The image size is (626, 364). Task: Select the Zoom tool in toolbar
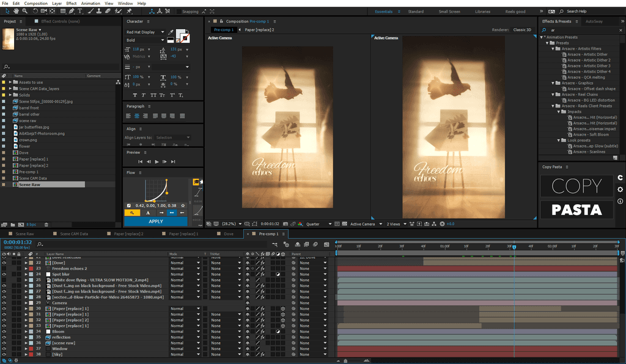tap(24, 11)
